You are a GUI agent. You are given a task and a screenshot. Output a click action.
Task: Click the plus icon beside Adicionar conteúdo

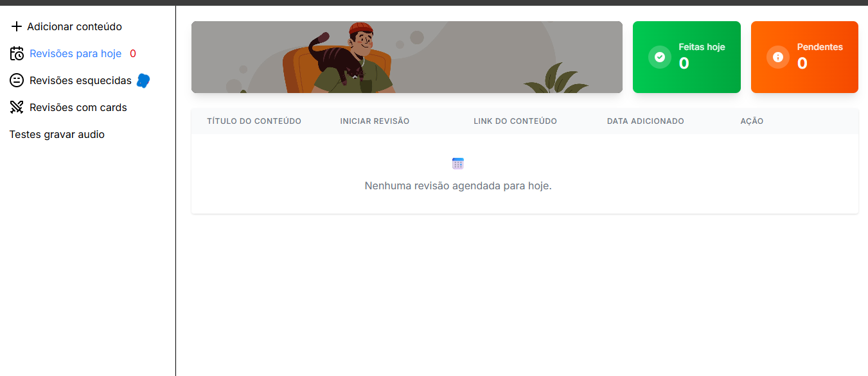pos(17,26)
